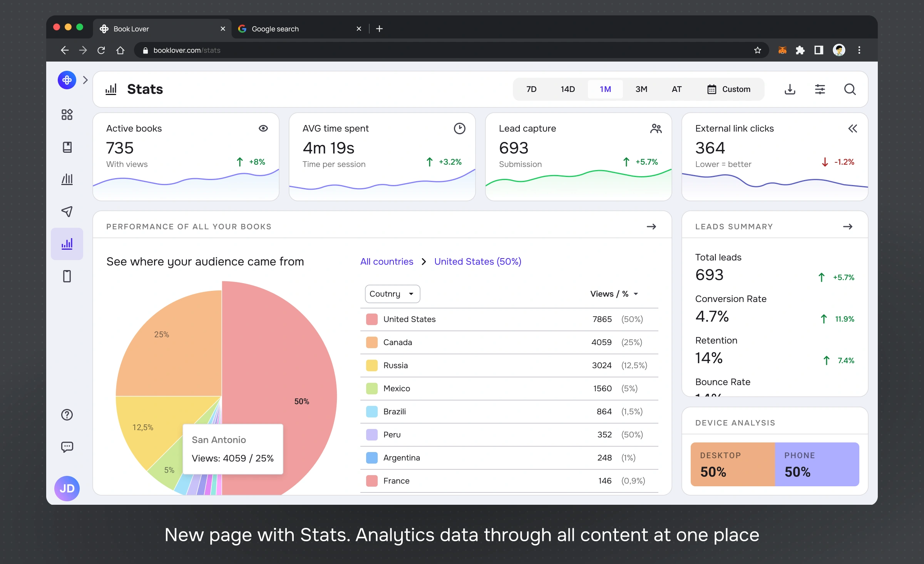
Task: Click the download icon in Stats header
Action: (x=790, y=89)
